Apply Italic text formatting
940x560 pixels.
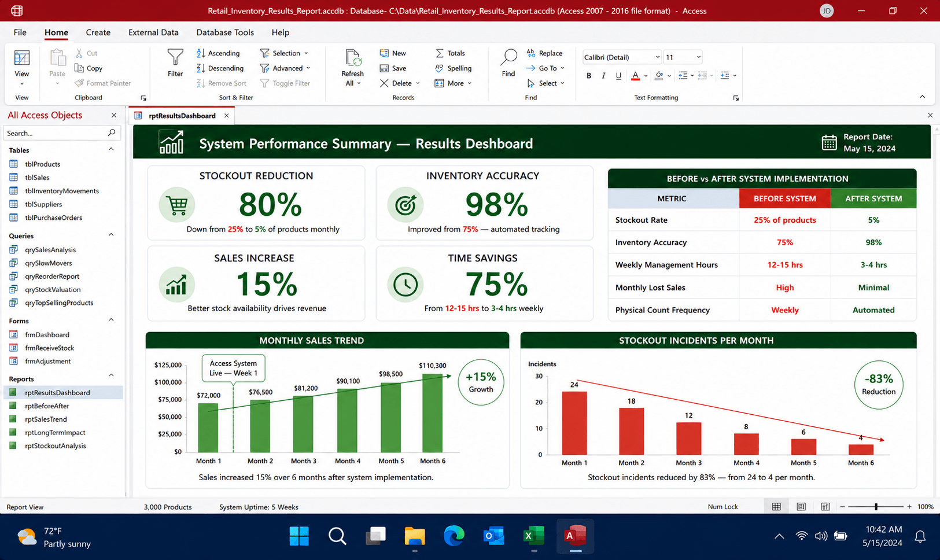coord(603,75)
